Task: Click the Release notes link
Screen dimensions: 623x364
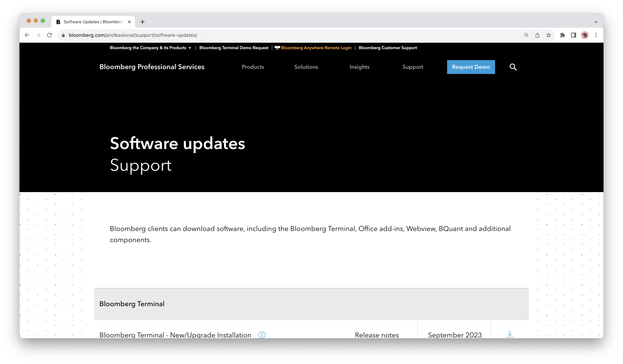Action: pos(377,335)
